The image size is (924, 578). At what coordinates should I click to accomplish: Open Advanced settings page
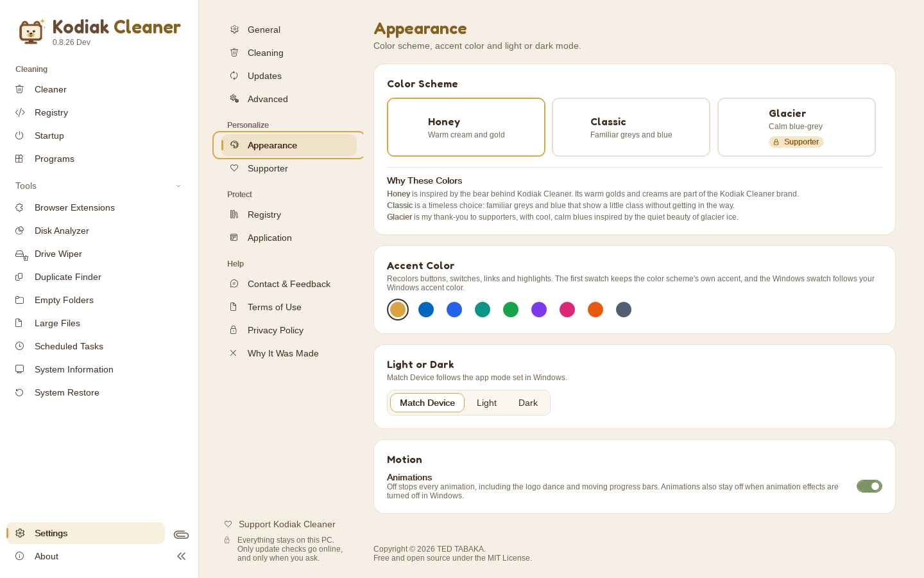(x=288, y=99)
